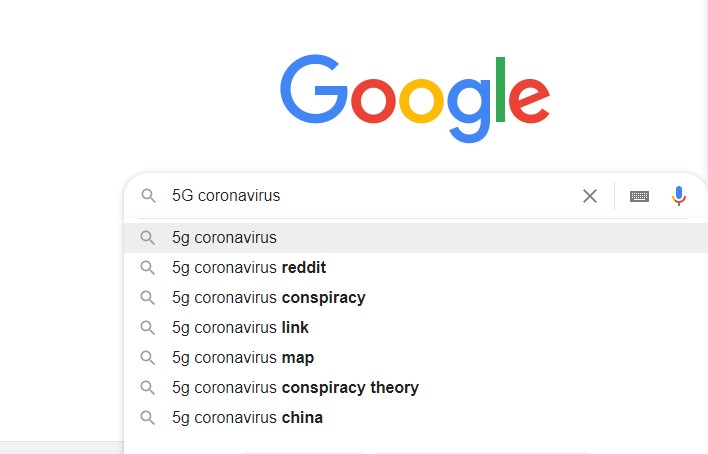Click the magnifier icon beside the conspiracy suggestion
This screenshot has width=708, height=454.
point(147,298)
